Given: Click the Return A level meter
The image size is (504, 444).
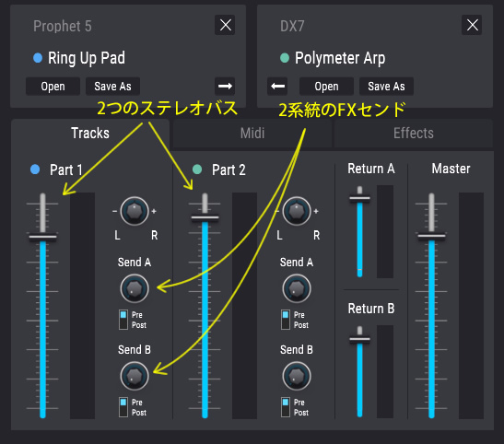Looking at the screenshot, I should click(x=385, y=231).
